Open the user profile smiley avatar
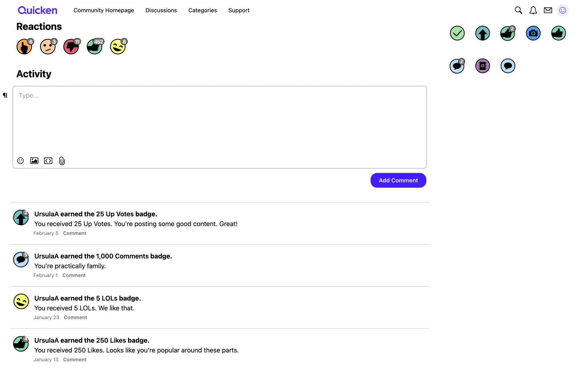The height and width of the screenshot is (368, 588). 562,10
